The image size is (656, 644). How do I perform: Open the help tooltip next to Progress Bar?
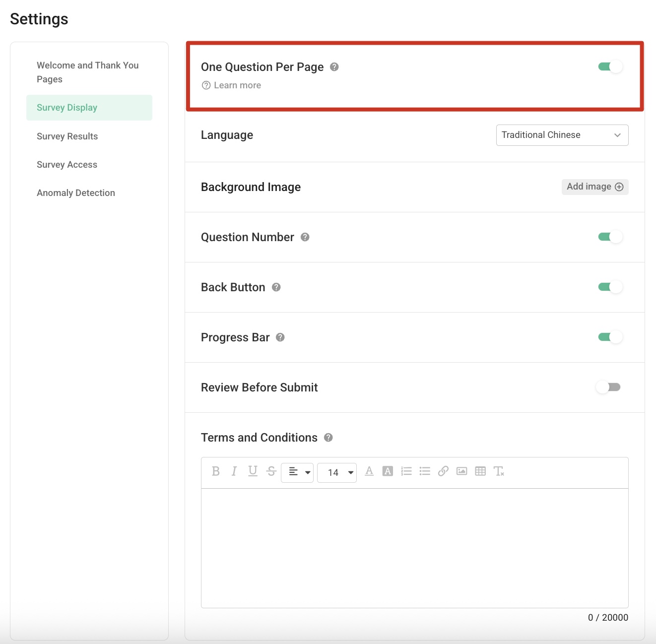(280, 337)
